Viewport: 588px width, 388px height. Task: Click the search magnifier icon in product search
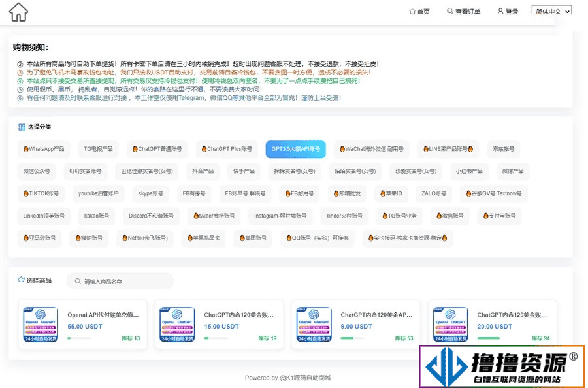(78, 281)
